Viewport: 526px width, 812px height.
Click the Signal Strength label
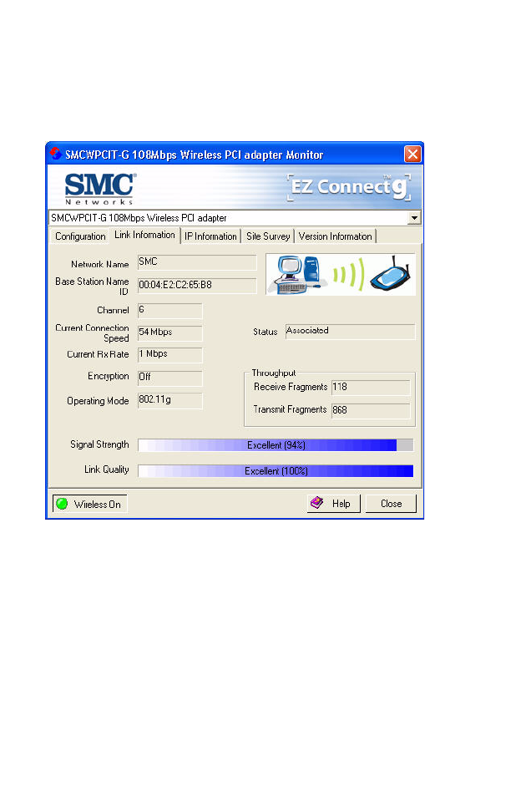99,444
